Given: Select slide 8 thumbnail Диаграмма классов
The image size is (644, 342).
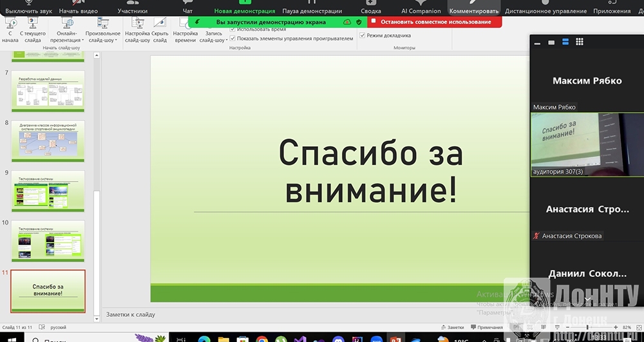Looking at the screenshot, I should point(48,141).
